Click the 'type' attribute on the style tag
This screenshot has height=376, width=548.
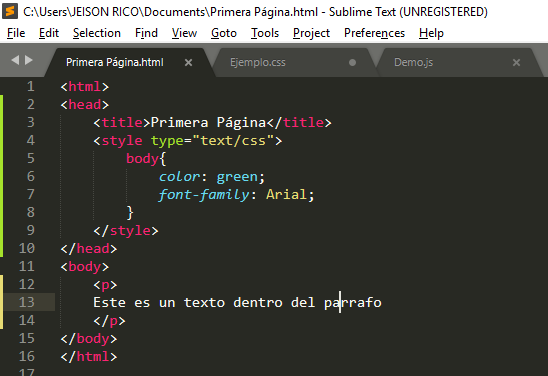pyautogui.click(x=167, y=141)
